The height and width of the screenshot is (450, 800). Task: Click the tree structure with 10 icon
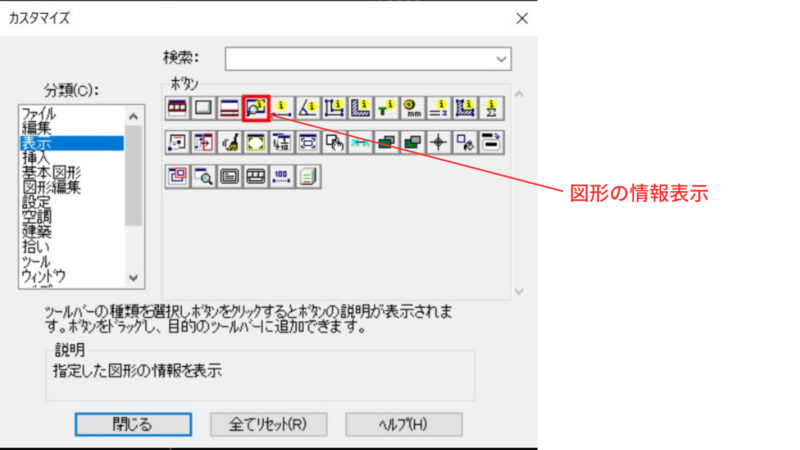pos(282,142)
